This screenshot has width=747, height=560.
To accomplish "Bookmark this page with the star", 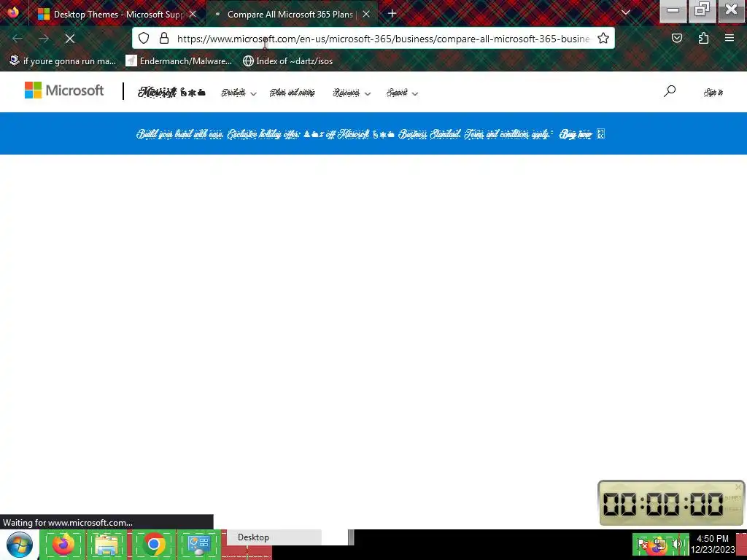I will (603, 39).
